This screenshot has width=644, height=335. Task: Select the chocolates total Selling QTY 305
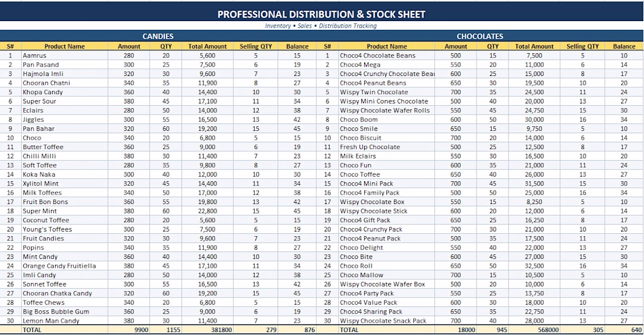coord(583,330)
